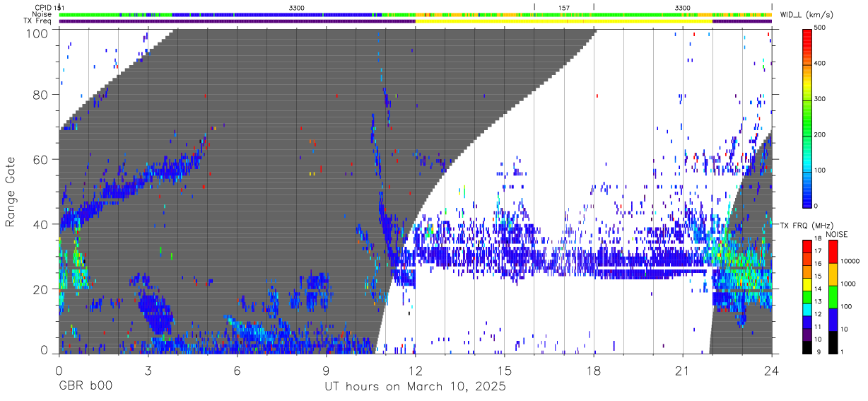Screen dimensions: 868x401
Task: Click the '12' UT hour axis tick
Action: click(x=416, y=370)
